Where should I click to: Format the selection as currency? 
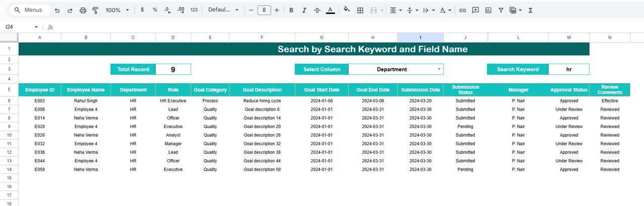[x=142, y=10]
